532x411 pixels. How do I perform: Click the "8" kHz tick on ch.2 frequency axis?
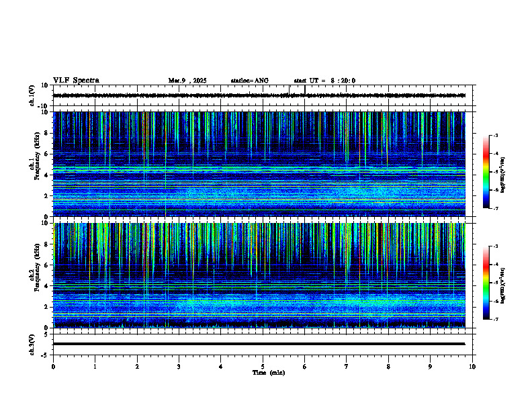pos(47,244)
